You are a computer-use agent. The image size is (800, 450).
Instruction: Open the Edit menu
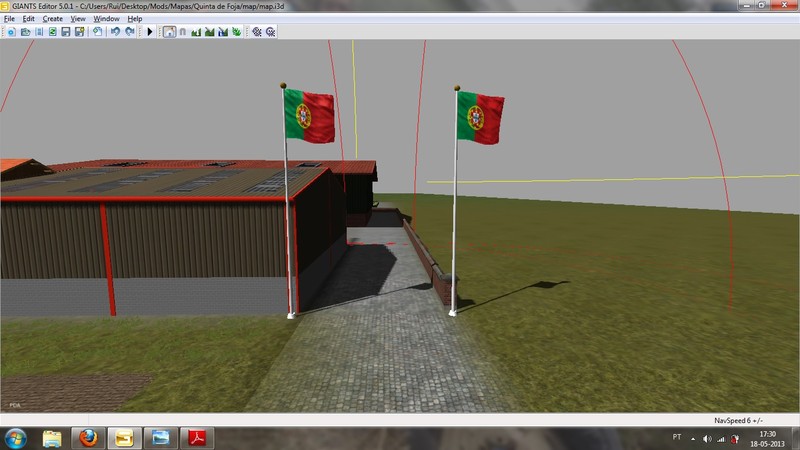coord(28,19)
